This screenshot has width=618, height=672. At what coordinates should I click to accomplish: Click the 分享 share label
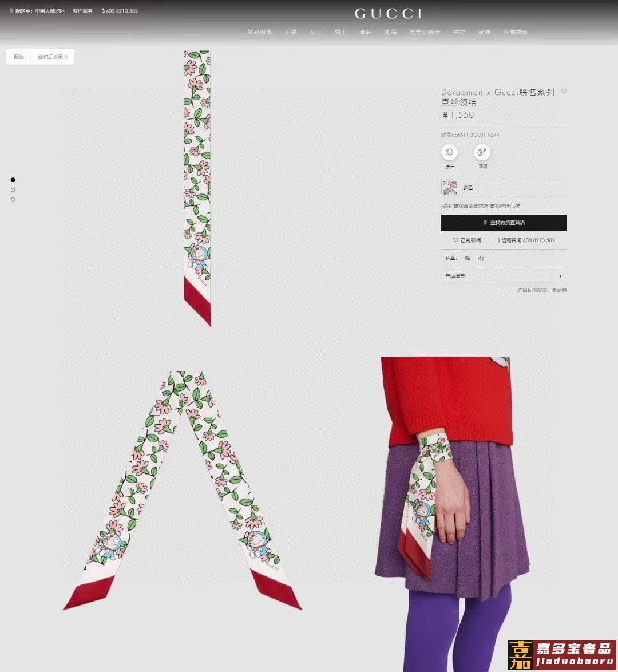tap(450, 258)
